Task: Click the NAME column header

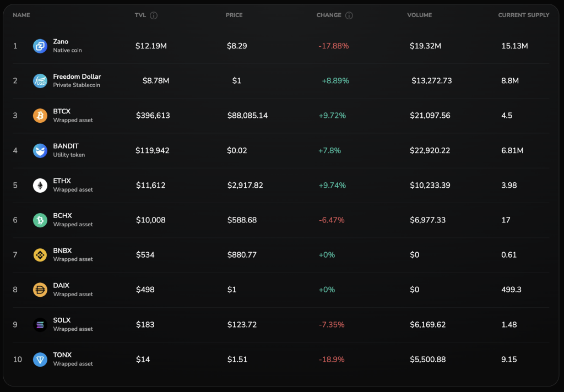Action: [21, 15]
